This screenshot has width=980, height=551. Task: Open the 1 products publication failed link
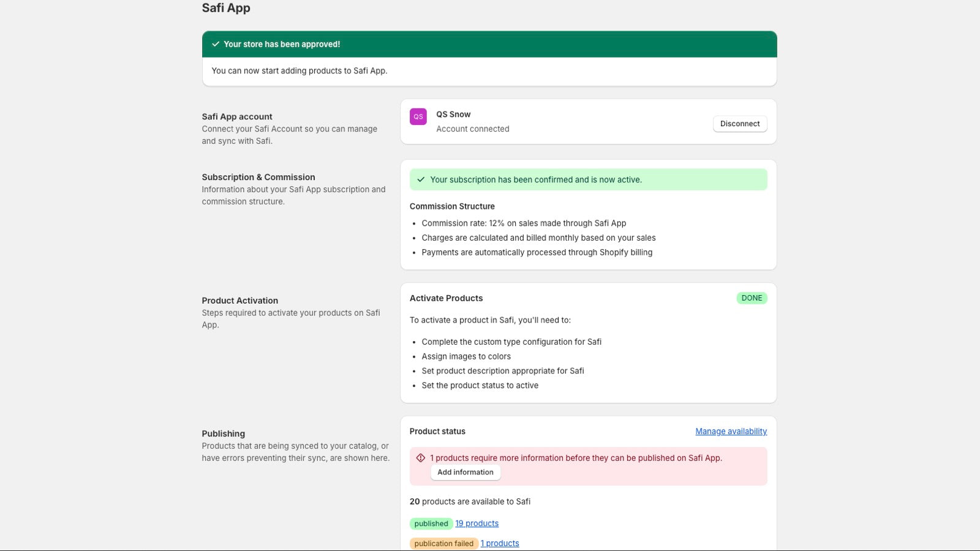coord(500,543)
